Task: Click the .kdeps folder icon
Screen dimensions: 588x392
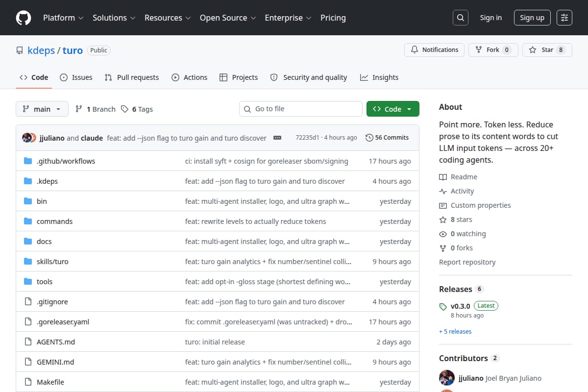Action: tap(28, 181)
